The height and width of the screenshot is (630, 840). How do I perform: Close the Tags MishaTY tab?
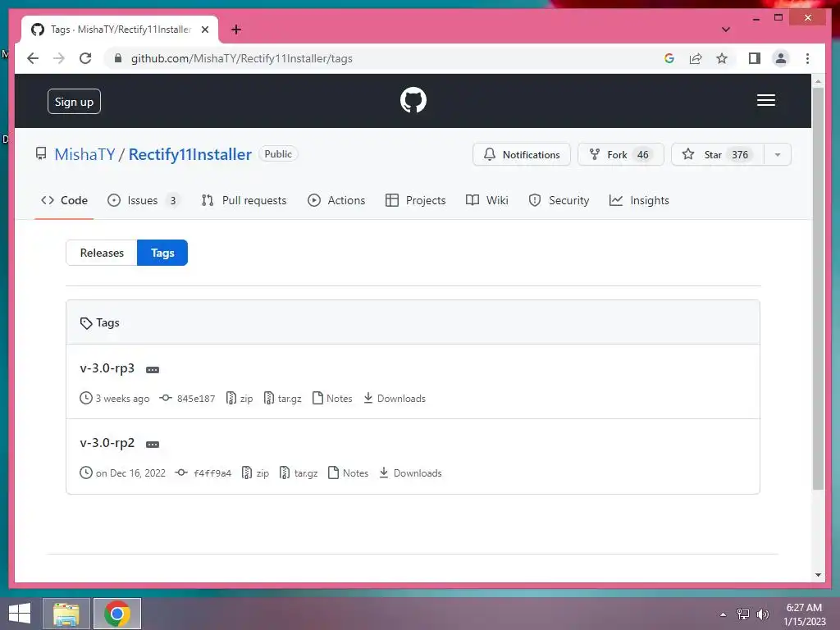(204, 30)
